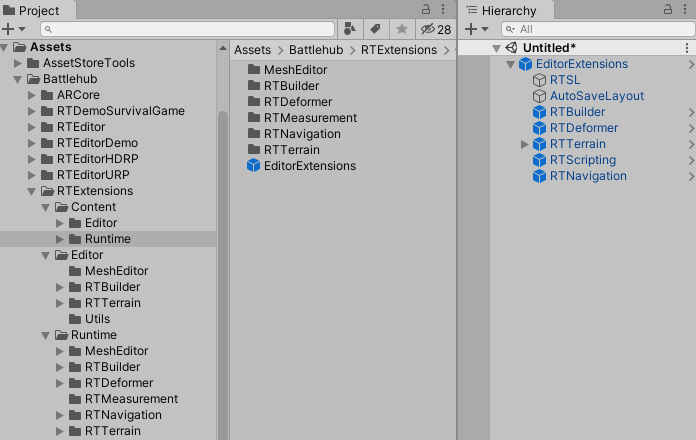Open RTDeformer prefab via its right chevron
The width and height of the screenshot is (696, 440).
tap(691, 128)
